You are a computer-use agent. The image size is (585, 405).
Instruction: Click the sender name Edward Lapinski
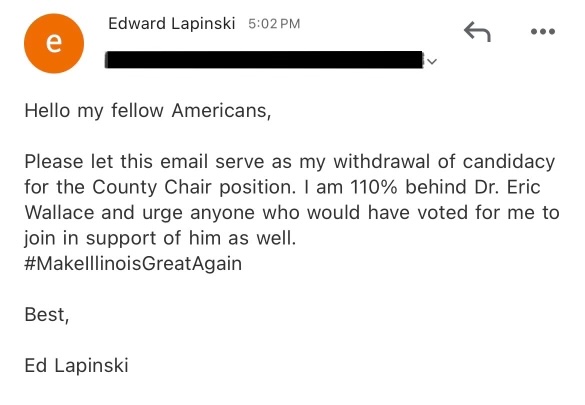pos(172,24)
